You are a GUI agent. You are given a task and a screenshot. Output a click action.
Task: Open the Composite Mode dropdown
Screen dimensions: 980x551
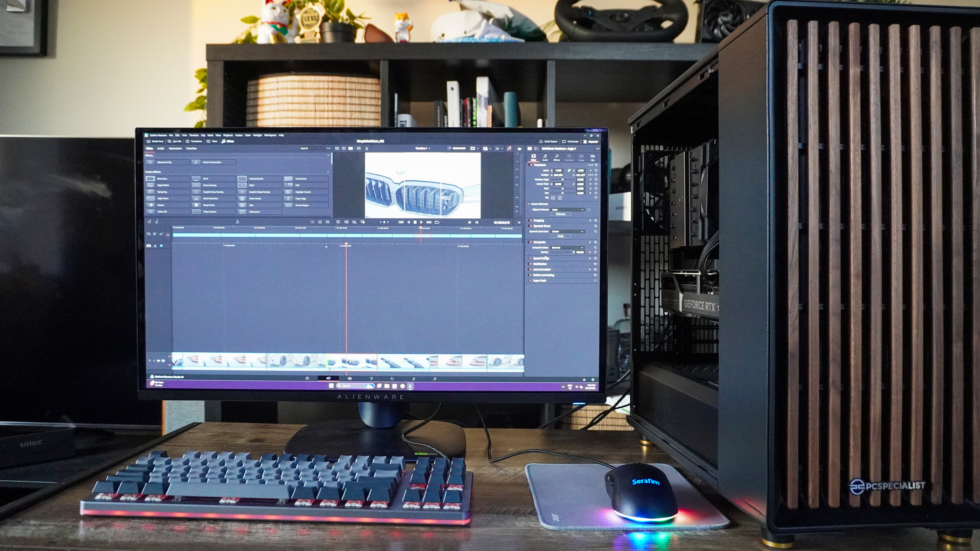click(x=567, y=247)
